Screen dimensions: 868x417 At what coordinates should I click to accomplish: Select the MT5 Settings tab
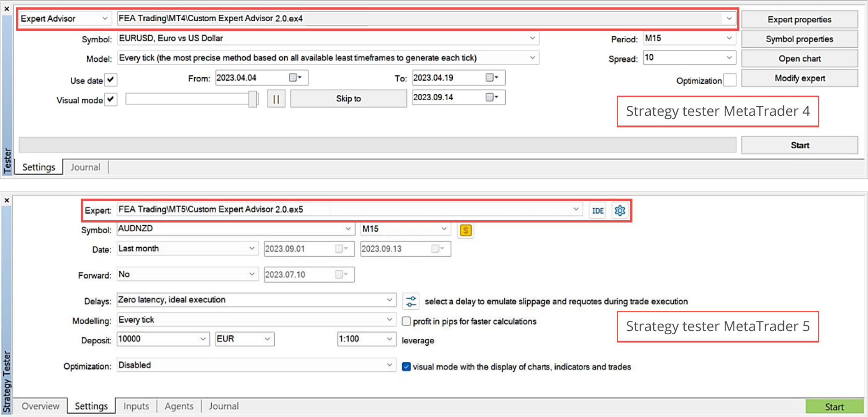91,406
